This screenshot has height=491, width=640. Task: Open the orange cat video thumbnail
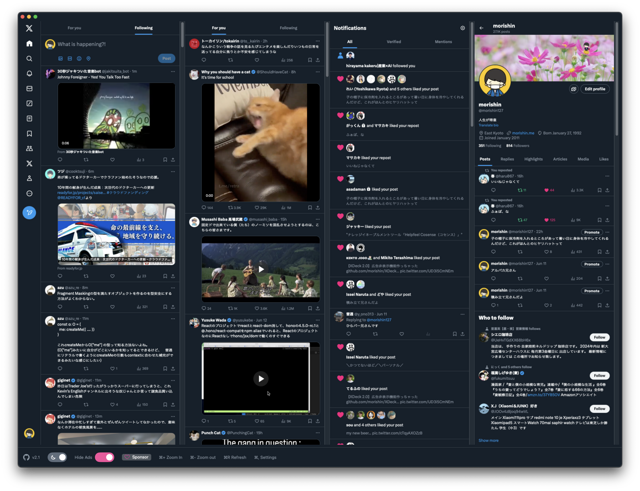coord(261,142)
